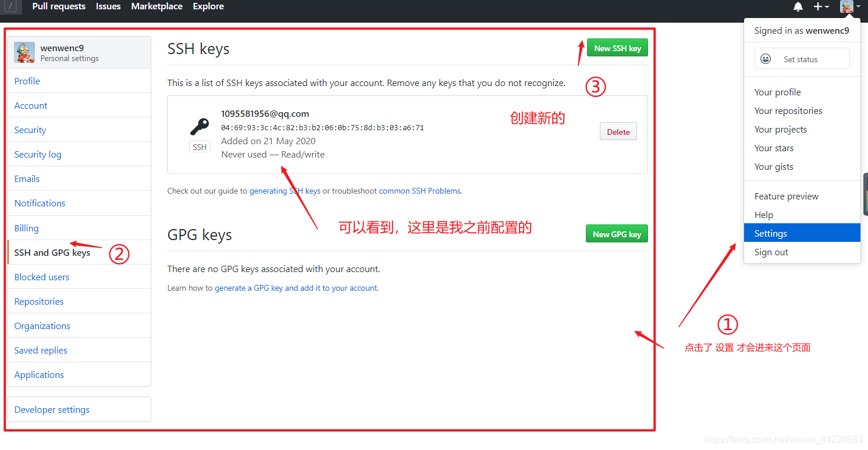Open Saved replies settings

79,350
